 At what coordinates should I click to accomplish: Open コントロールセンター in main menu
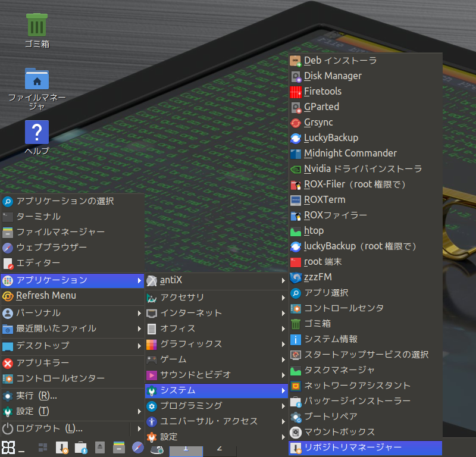(72, 378)
